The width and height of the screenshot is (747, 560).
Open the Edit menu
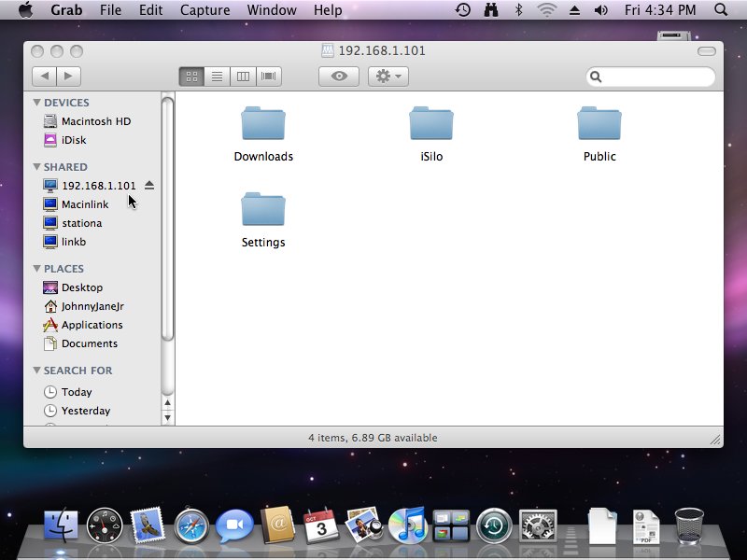click(150, 10)
